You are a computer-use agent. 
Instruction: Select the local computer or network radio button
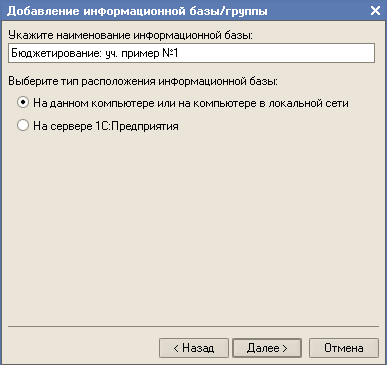(23, 103)
